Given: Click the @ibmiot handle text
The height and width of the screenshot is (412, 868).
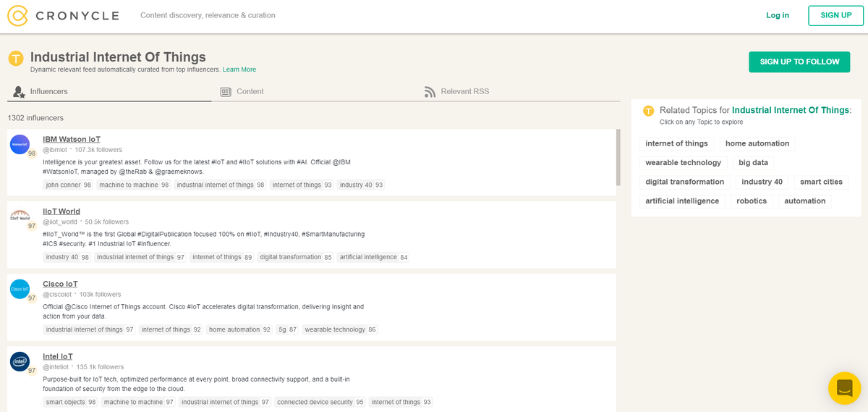Looking at the screenshot, I should pyautogui.click(x=55, y=150).
